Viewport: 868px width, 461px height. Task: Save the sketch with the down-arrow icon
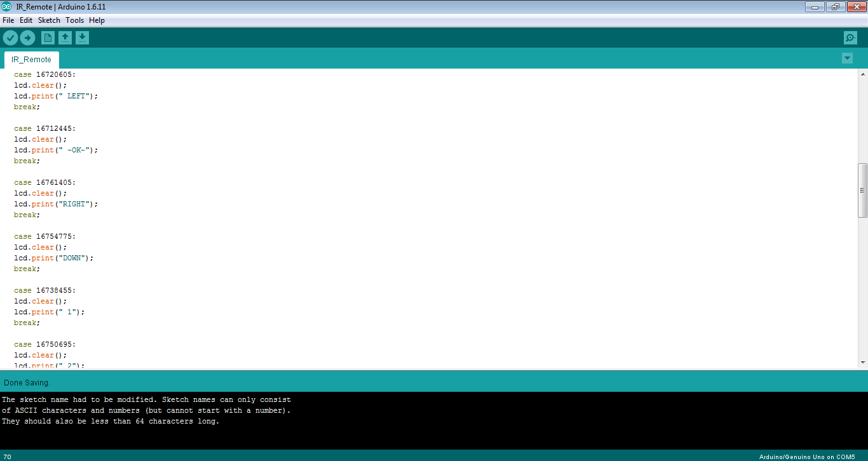point(82,38)
